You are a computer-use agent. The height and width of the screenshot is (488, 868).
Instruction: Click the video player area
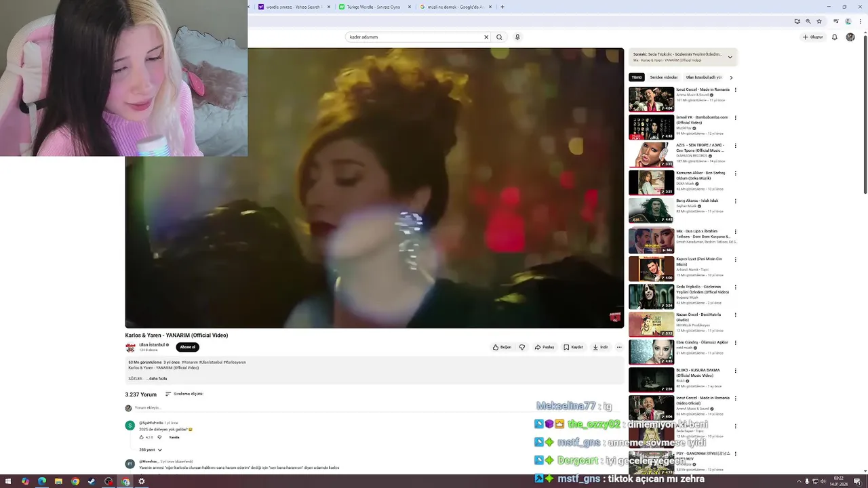click(374, 188)
